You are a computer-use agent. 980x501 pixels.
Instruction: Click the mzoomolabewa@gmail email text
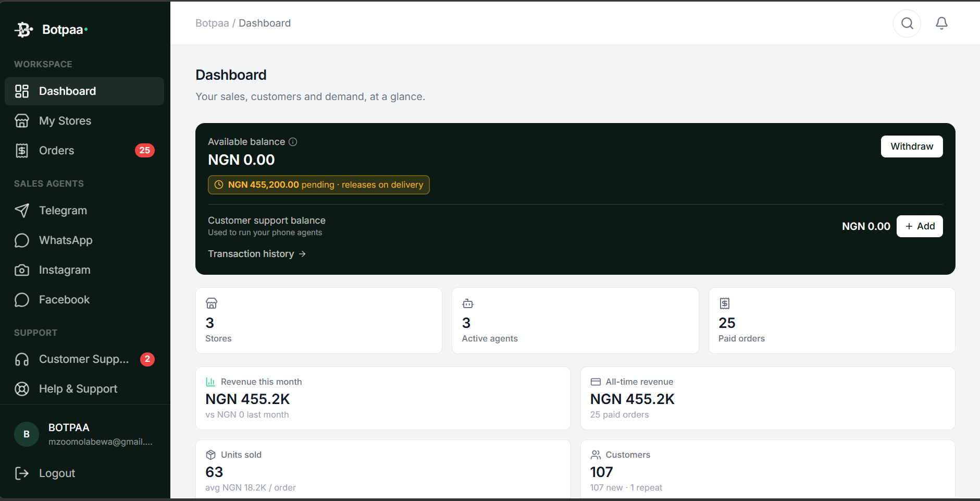101,442
